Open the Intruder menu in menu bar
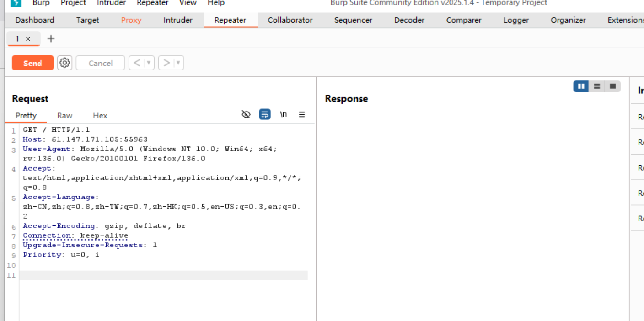This screenshot has height=321, width=644. (111, 3)
